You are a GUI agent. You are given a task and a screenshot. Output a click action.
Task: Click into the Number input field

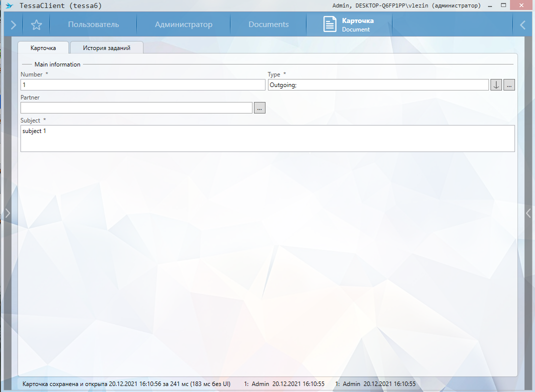pyautogui.click(x=142, y=85)
